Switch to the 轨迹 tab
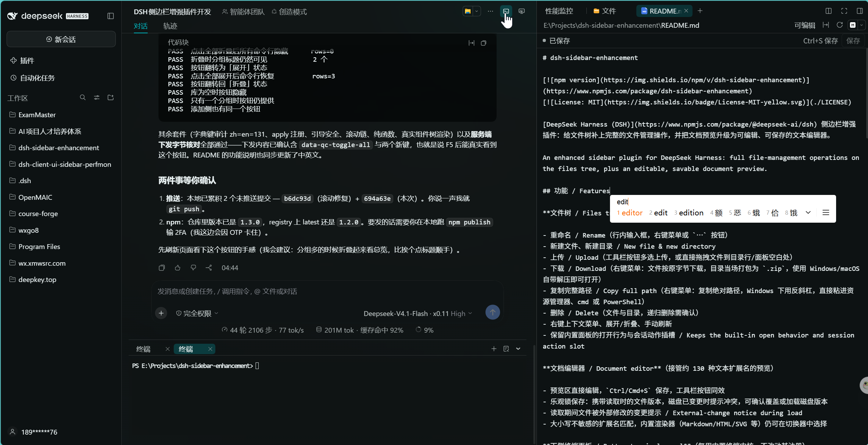This screenshot has width=868, height=445. click(170, 26)
